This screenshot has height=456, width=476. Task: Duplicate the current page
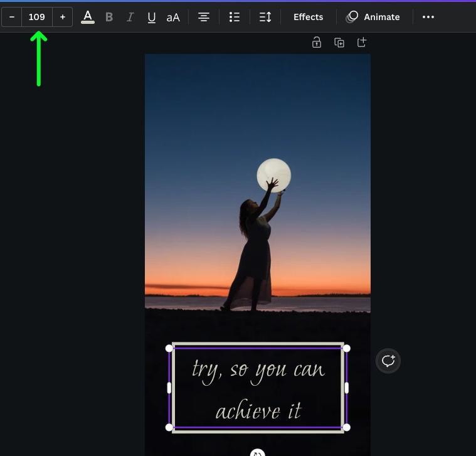[339, 43]
